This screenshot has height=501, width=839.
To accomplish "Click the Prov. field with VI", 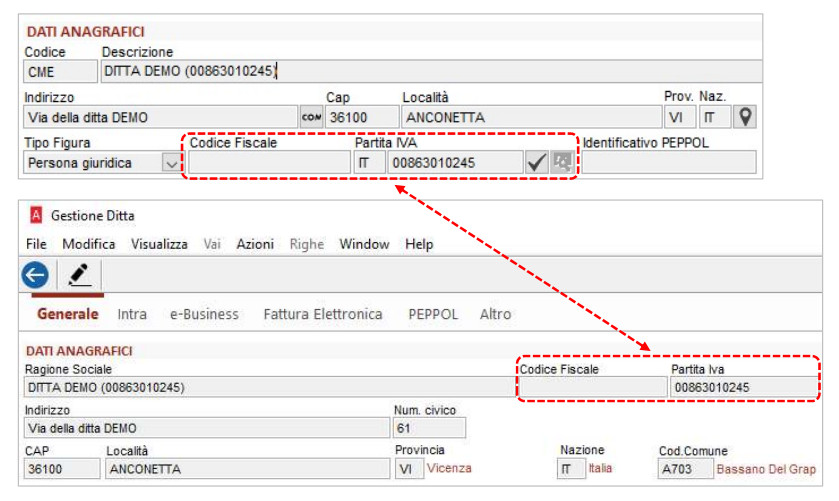I will (680, 117).
